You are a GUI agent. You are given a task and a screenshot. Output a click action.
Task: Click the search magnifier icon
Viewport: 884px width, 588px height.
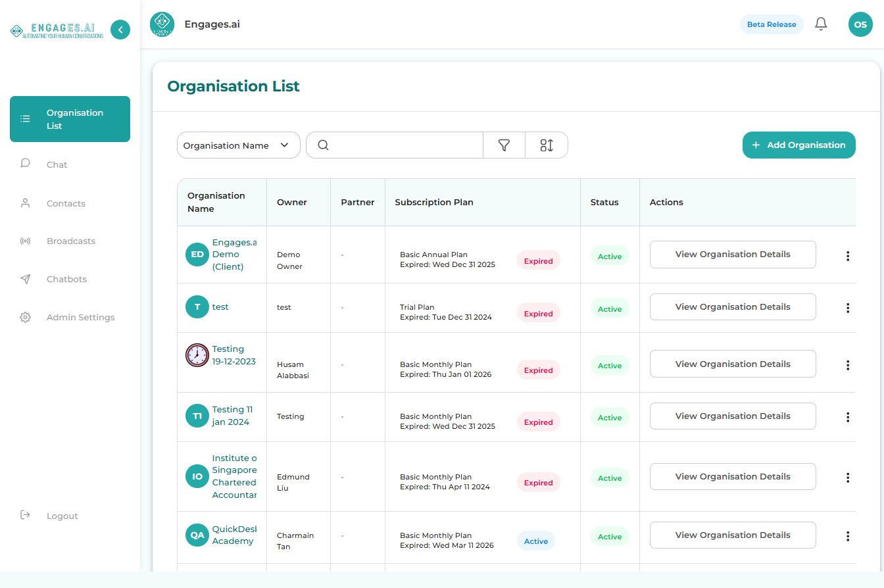[323, 145]
